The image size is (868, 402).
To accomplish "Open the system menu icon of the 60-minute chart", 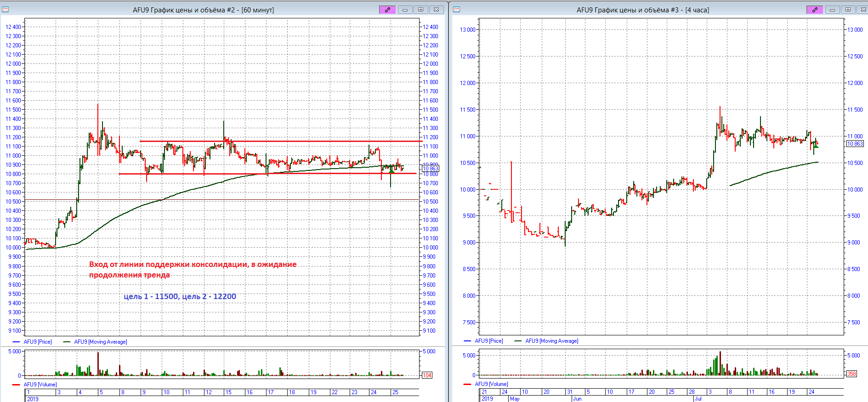I will click(6, 10).
